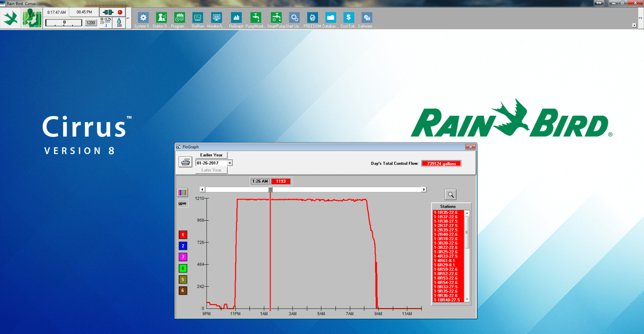Select station 1-9R36-22.6
644x334 pixels.
point(448,295)
